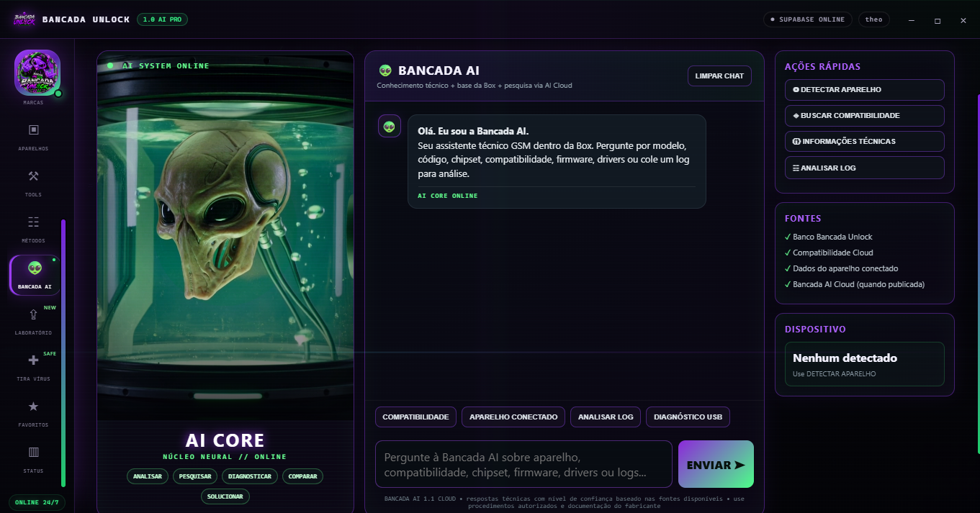The width and height of the screenshot is (980, 513).
Task: Click Analisar pill under AI Core
Action: point(148,476)
